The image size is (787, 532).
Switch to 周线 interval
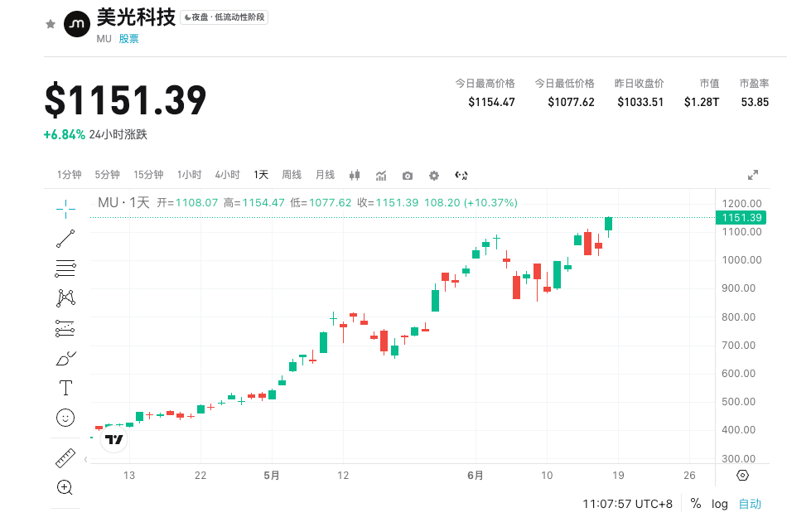(292, 175)
